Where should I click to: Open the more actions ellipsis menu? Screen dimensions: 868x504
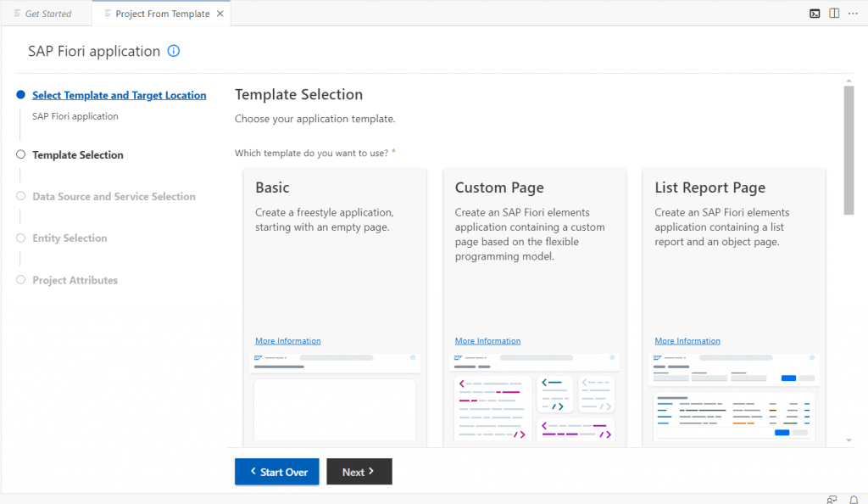click(x=853, y=14)
